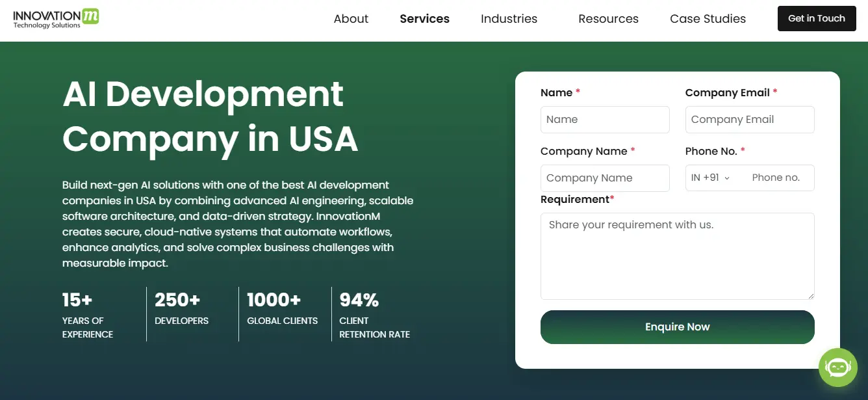Screen dimensions: 868x400
Task: Expand the IN +91 country code dropdown
Action: click(711, 178)
